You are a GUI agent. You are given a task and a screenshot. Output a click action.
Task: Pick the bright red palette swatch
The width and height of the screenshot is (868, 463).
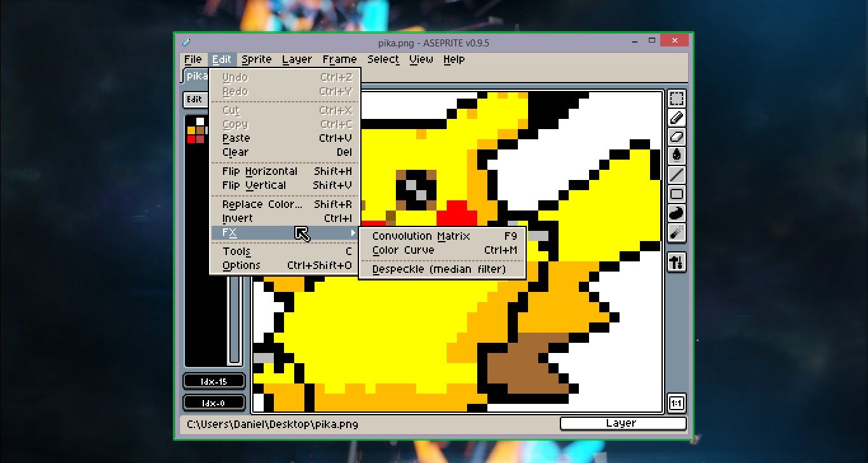click(x=191, y=139)
